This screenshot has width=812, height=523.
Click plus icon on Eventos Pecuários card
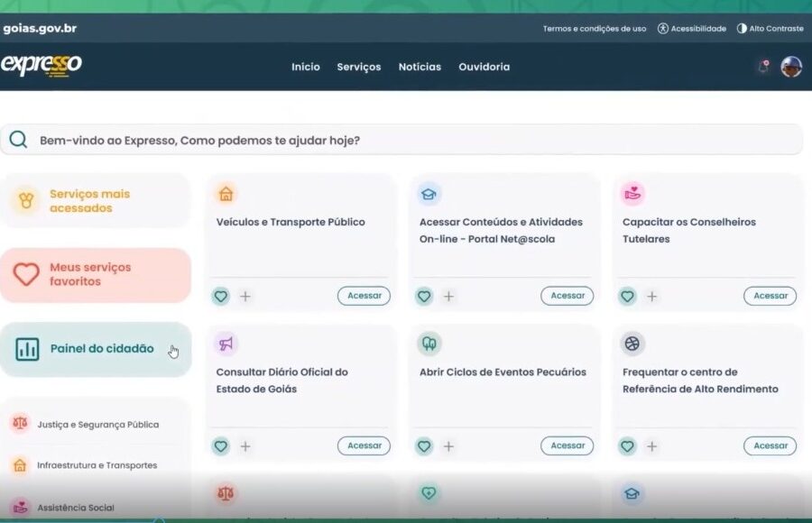[x=449, y=445]
